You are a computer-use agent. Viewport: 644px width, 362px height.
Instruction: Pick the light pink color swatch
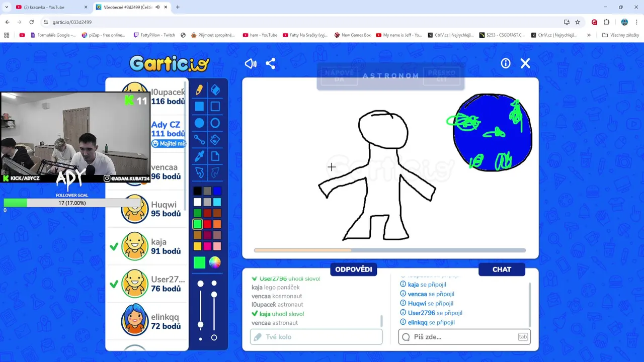[217, 246]
